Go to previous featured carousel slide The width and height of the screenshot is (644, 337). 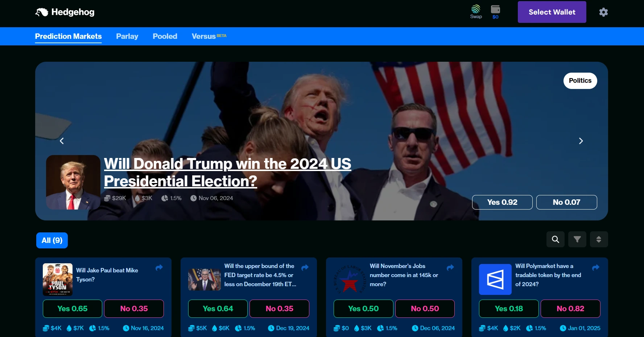[x=62, y=141]
